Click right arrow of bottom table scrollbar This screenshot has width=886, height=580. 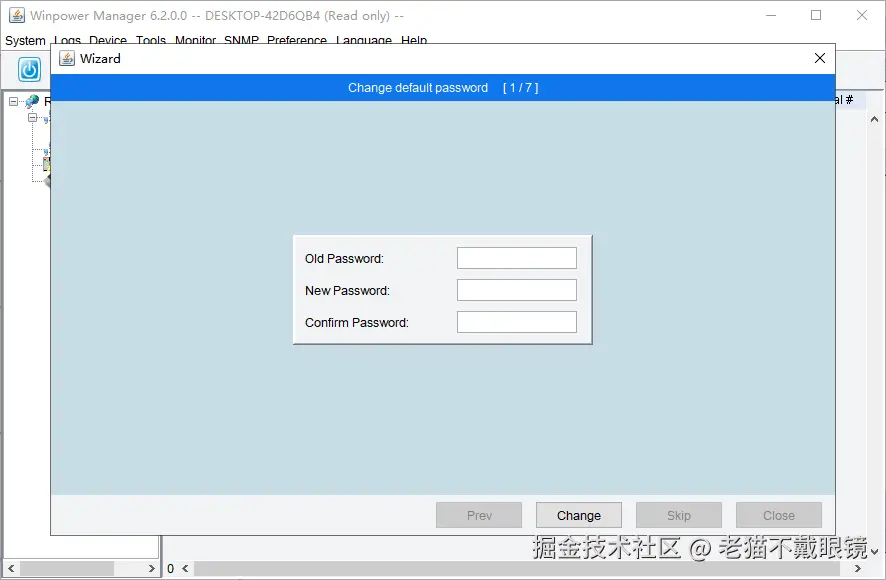[858, 568]
